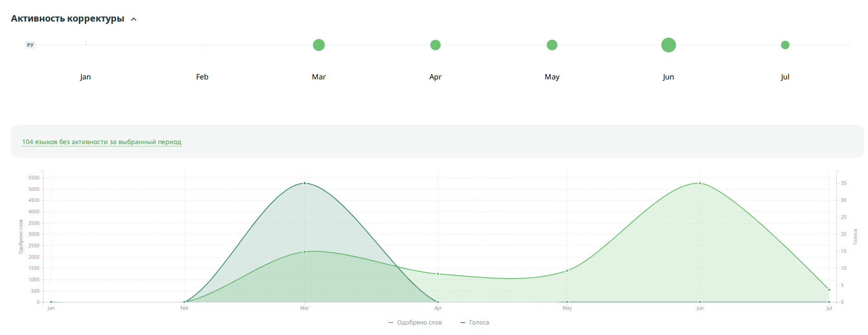Click the РУ language badge
868x335 pixels.
tap(30, 45)
